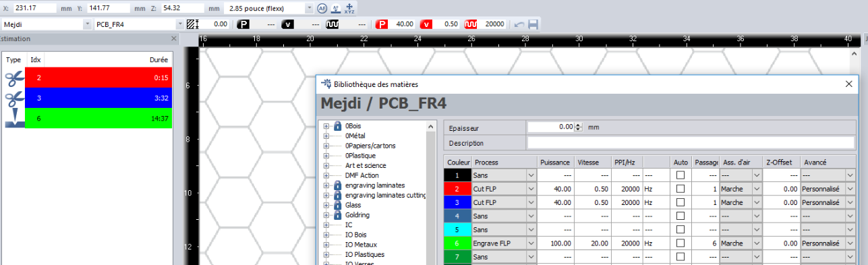The image size is (868, 265).
Task: Click the Epaisseur thickness stepper arrows
Action: pyautogui.click(x=579, y=127)
